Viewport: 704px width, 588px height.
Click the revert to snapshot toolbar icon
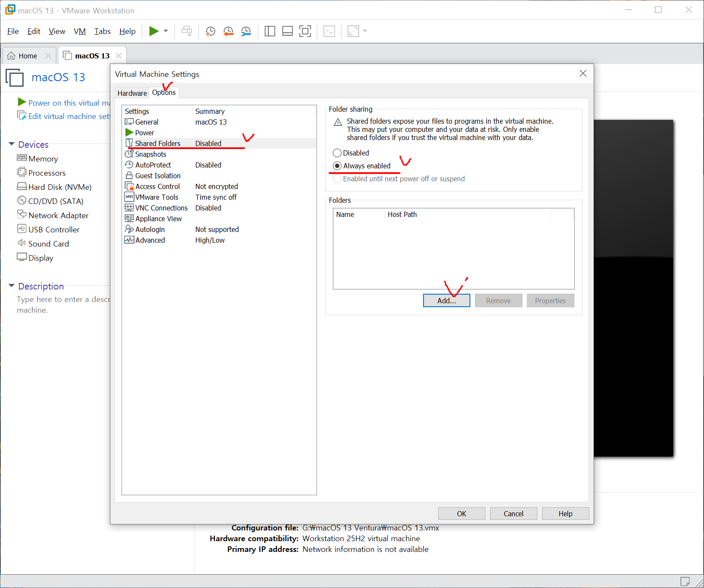point(228,31)
